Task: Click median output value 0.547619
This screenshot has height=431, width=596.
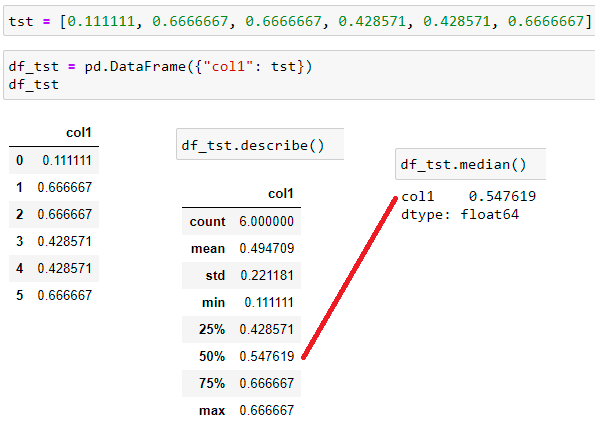Action: (x=502, y=196)
